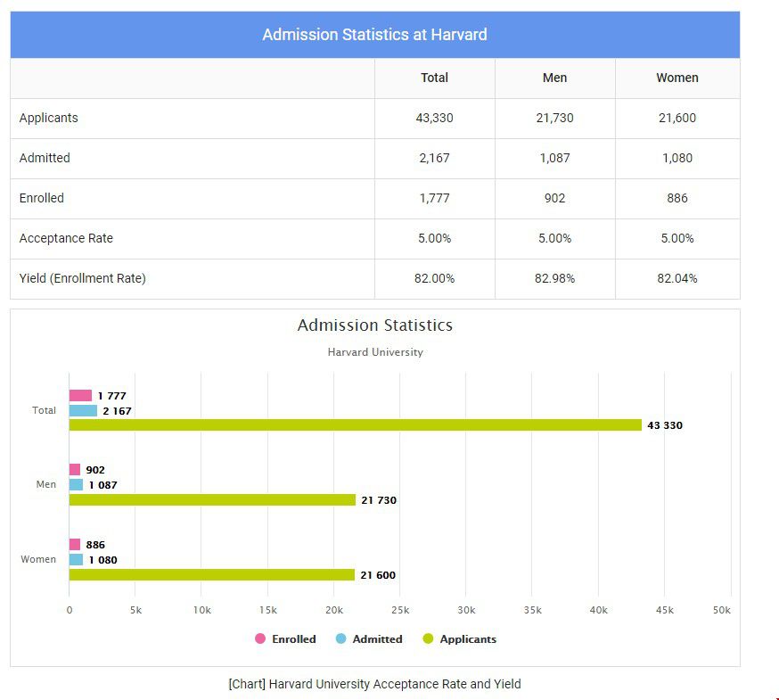
Task: Click the "Men" column header in the table
Action: point(554,78)
